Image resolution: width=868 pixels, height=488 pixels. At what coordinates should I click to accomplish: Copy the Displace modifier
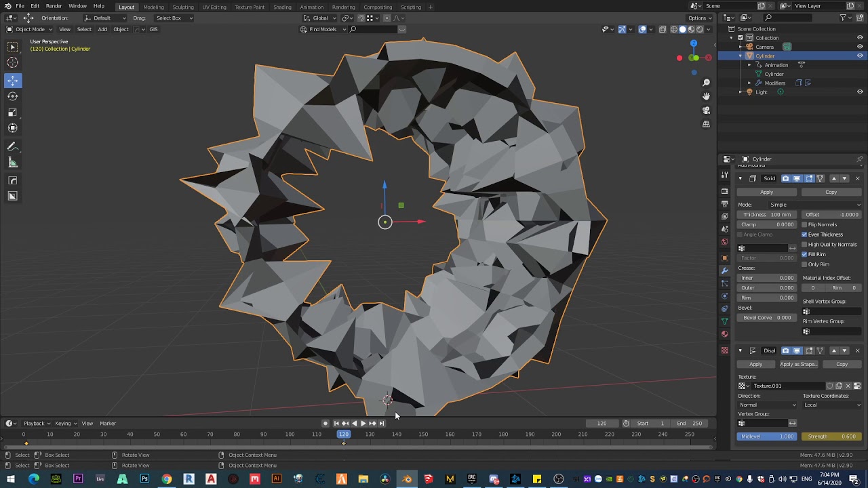click(x=842, y=365)
